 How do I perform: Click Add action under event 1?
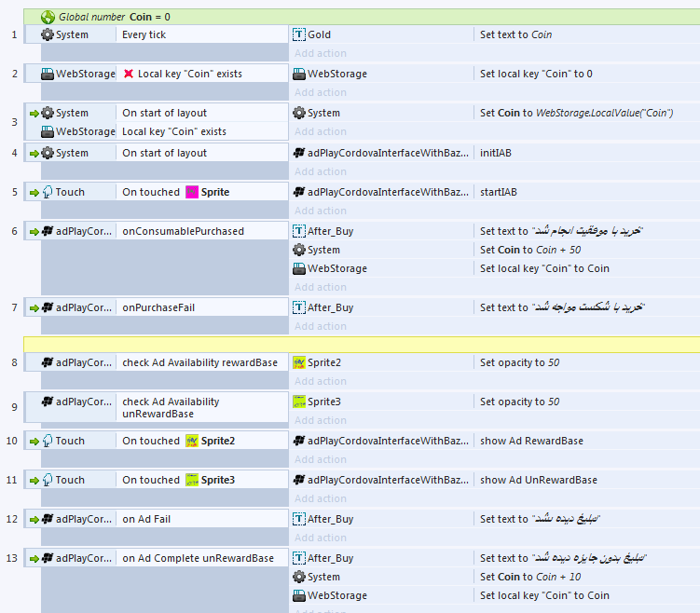click(x=320, y=53)
